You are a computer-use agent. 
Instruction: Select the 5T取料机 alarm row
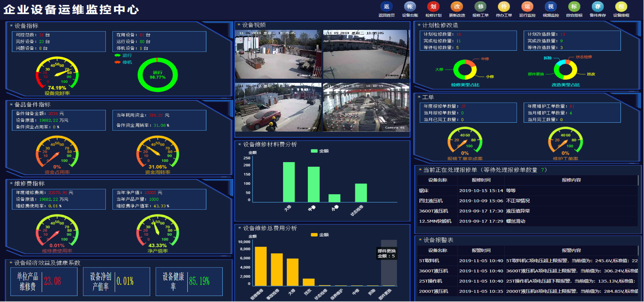527,261
